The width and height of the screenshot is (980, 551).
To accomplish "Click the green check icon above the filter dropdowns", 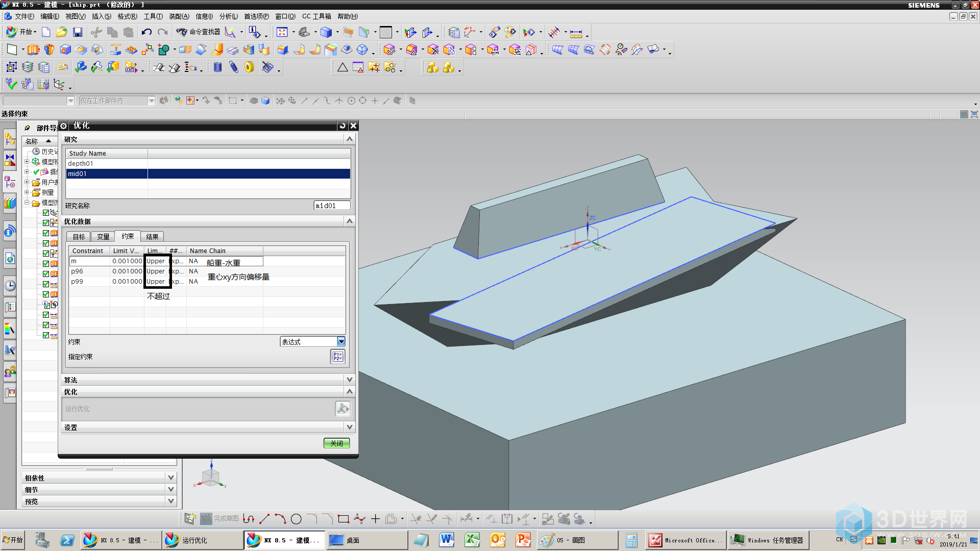I will (11, 84).
